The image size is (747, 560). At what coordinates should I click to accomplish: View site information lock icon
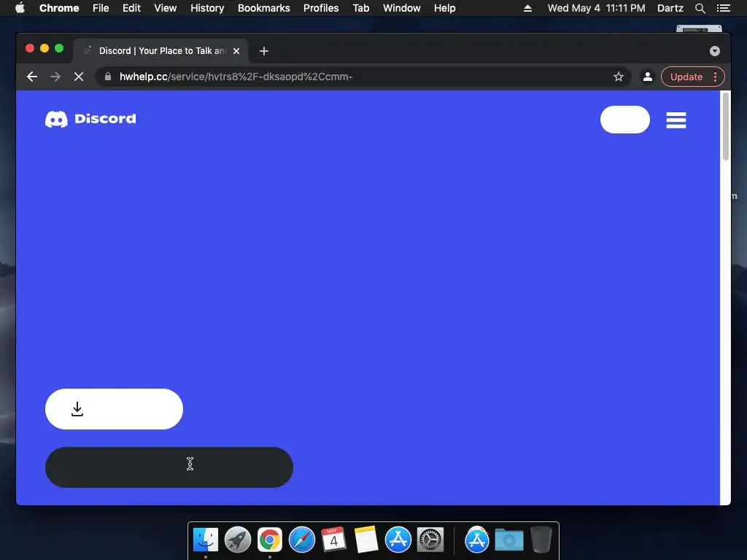(x=108, y=77)
